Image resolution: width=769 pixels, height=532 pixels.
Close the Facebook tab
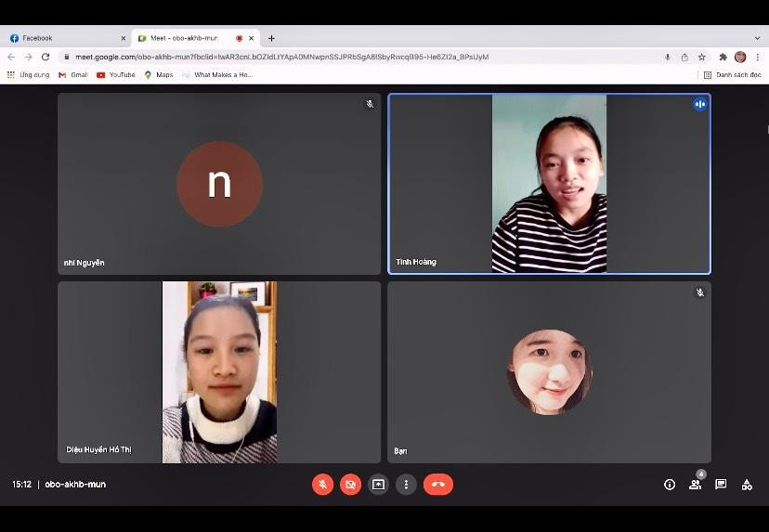(124, 38)
